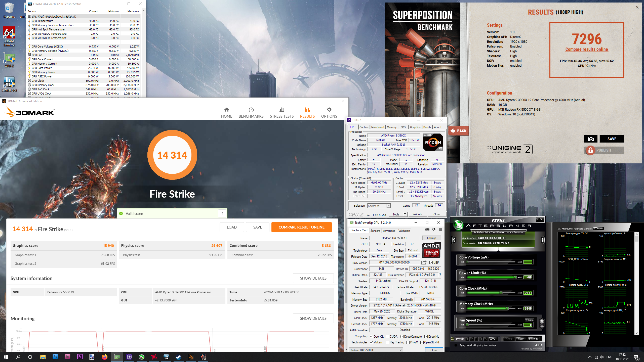The height and width of the screenshot is (362, 644).
Task: Open InDesign from taskbar
Action: click(x=67, y=357)
